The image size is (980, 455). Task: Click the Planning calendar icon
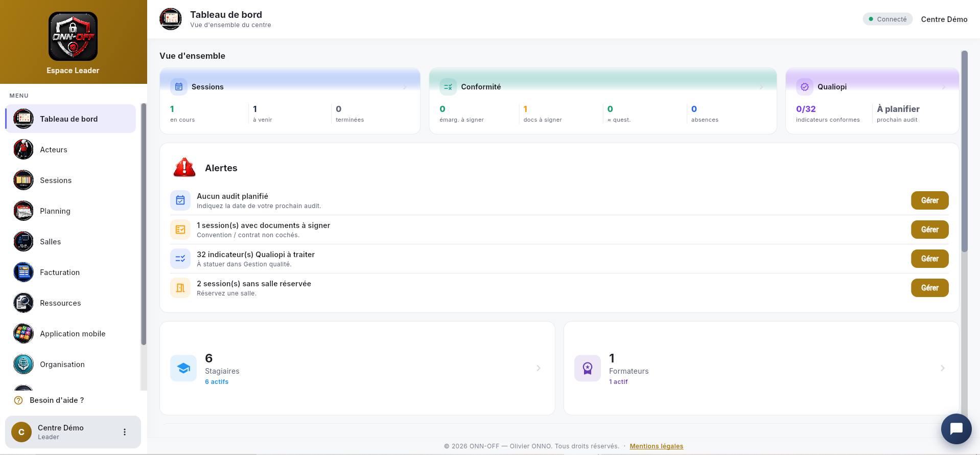click(x=24, y=211)
